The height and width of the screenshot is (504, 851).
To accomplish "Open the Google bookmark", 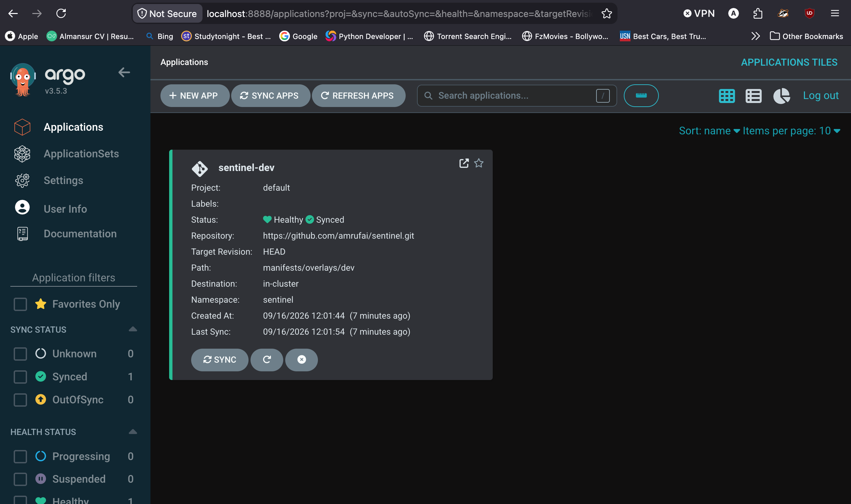I will coord(298,36).
